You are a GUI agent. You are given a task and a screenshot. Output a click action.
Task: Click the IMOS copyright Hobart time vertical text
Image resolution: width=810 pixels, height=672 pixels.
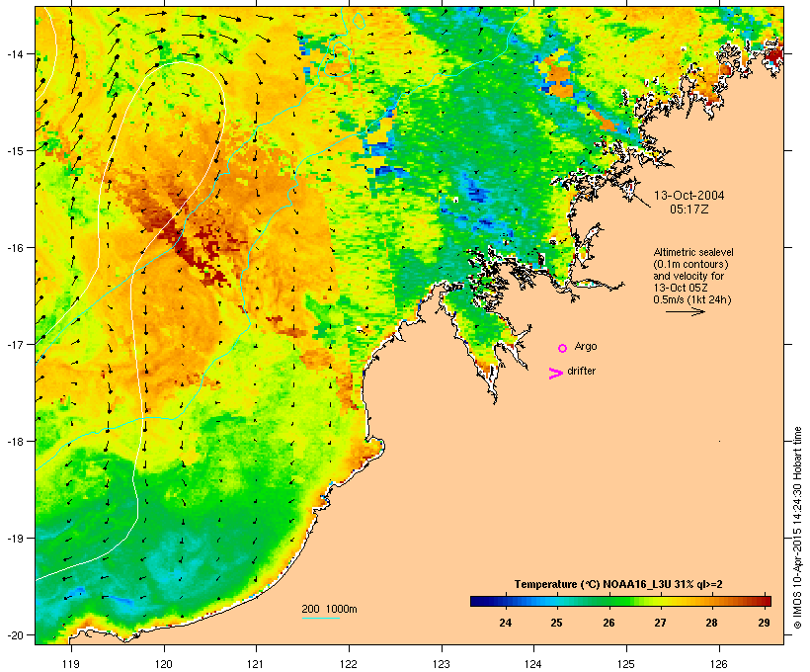tap(797, 528)
